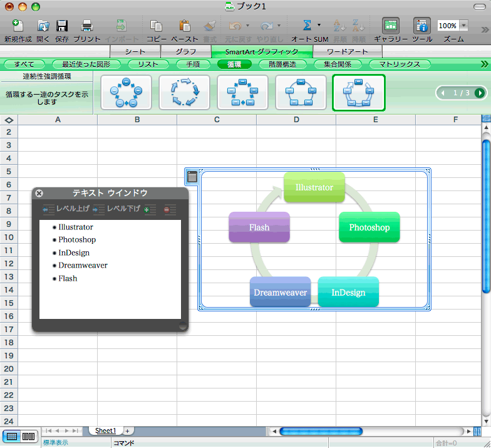
Task: Open the 100% zoom dropdown
Action: pyautogui.click(x=463, y=25)
